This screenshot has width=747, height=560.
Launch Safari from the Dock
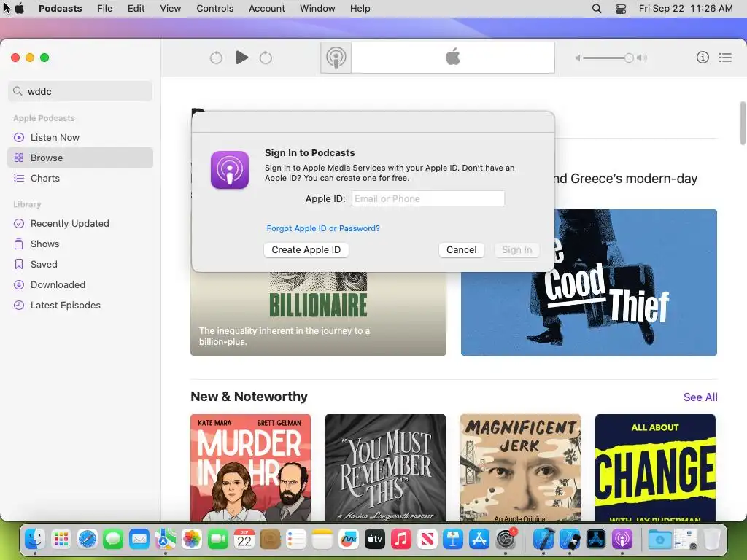point(88,539)
